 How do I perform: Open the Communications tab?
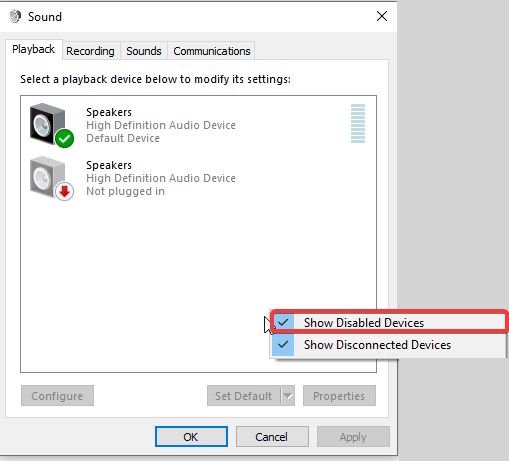pos(212,51)
